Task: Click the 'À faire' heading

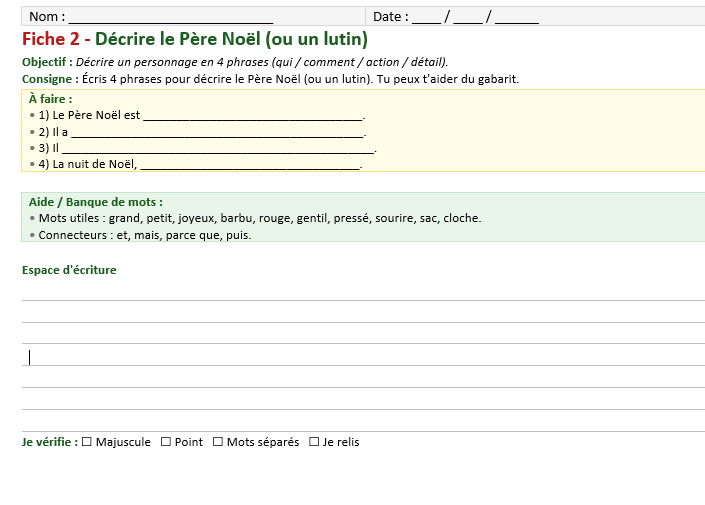Action: pyautogui.click(x=50, y=98)
